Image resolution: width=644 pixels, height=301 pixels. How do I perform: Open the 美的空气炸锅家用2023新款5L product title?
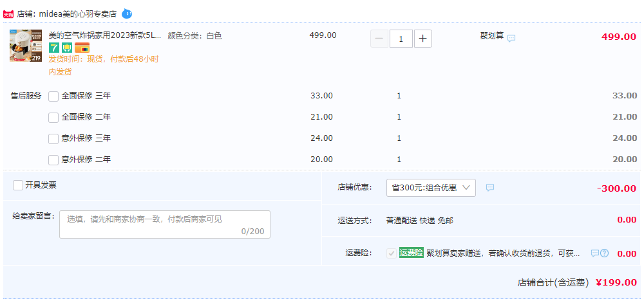tap(105, 35)
